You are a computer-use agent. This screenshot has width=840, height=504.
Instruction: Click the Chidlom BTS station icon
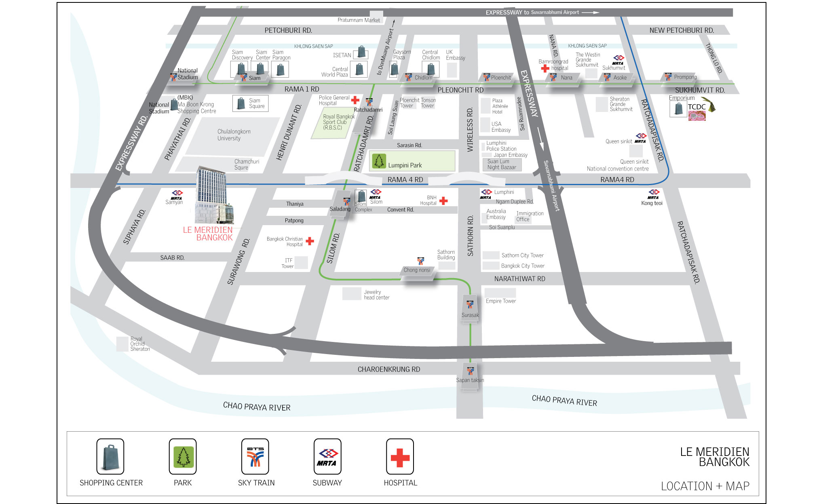tap(408, 77)
